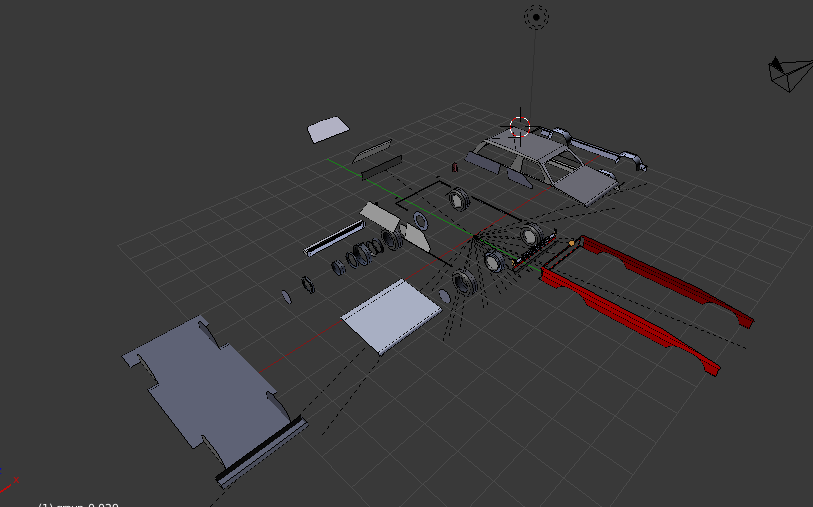Screen dimensions: 813x507
Task: Select the small disc at row's far left
Action: (286, 297)
